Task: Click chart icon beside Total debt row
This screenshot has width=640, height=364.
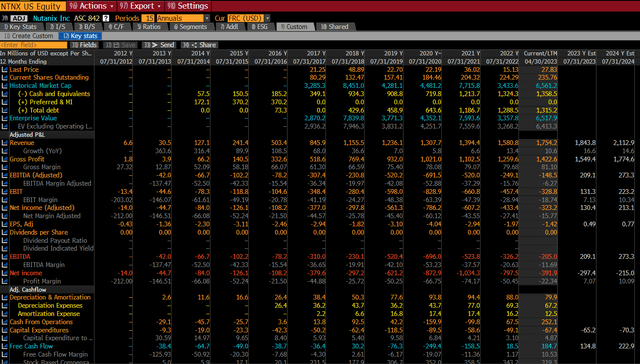Action: click(4, 110)
